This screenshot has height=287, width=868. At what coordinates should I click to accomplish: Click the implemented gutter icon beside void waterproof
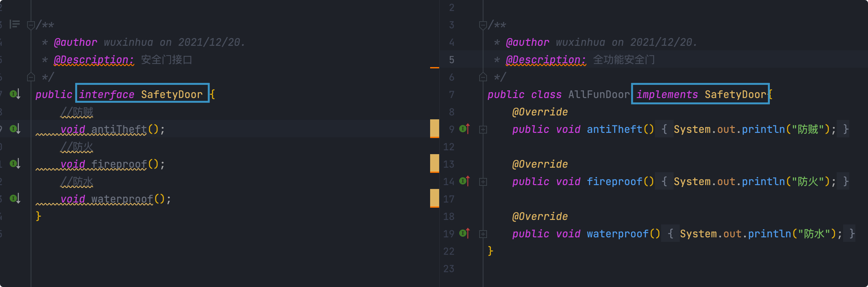15,199
